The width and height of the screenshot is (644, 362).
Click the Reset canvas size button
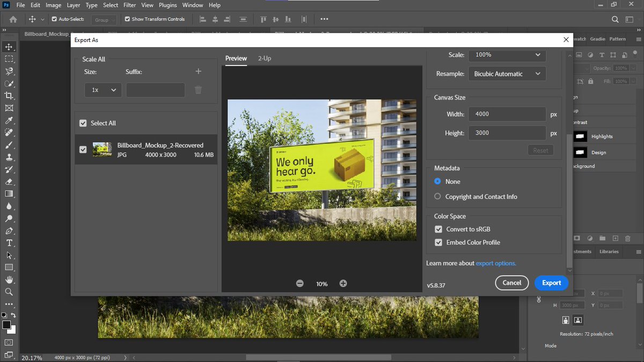[x=541, y=150]
